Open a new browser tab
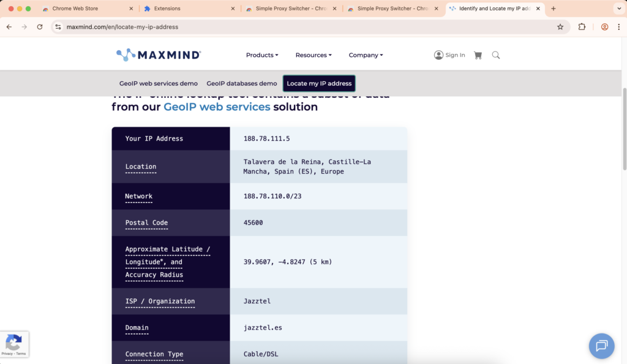This screenshot has width=627, height=364. point(554,9)
